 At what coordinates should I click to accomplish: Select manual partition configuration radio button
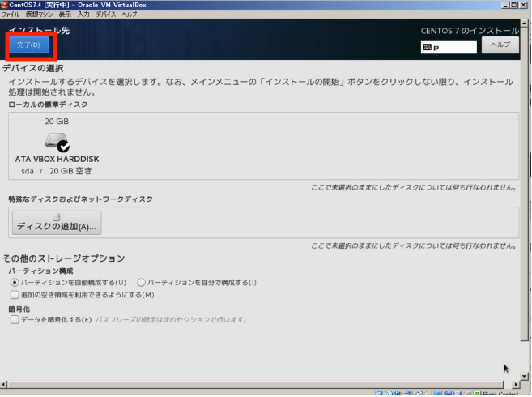pos(141,283)
